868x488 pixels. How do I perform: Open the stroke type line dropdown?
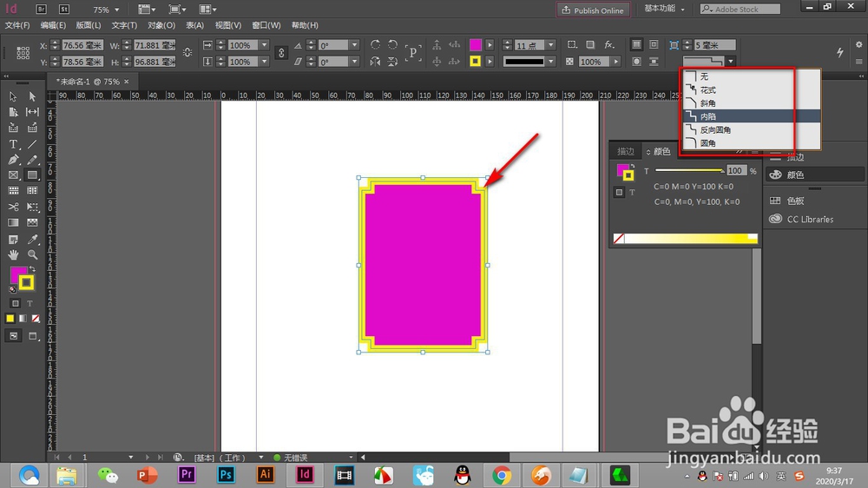click(551, 62)
